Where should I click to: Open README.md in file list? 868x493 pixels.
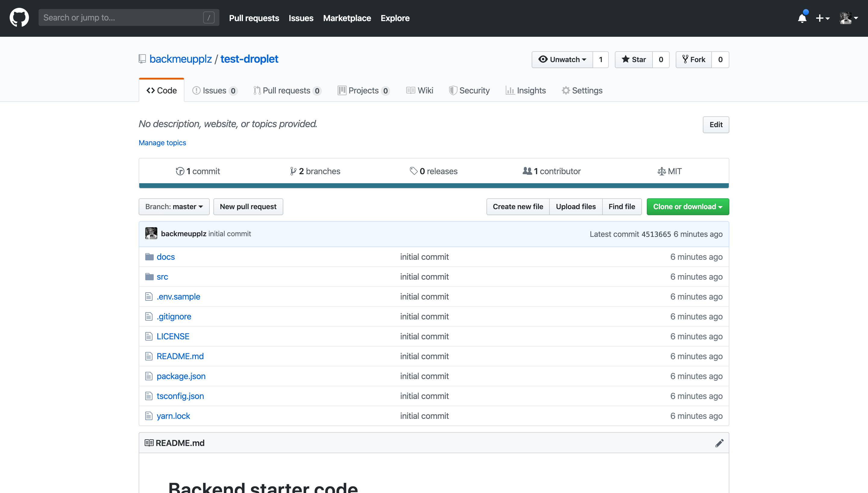180,356
